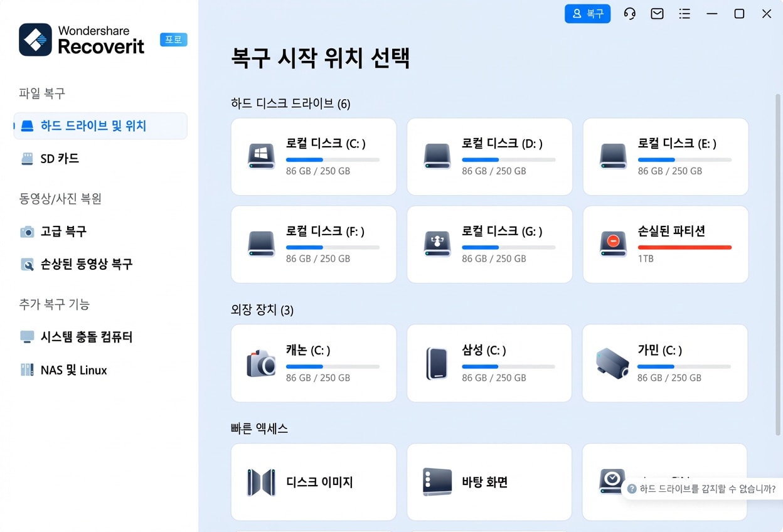
Task: Click the blue 복구 account button
Action: click(587, 14)
